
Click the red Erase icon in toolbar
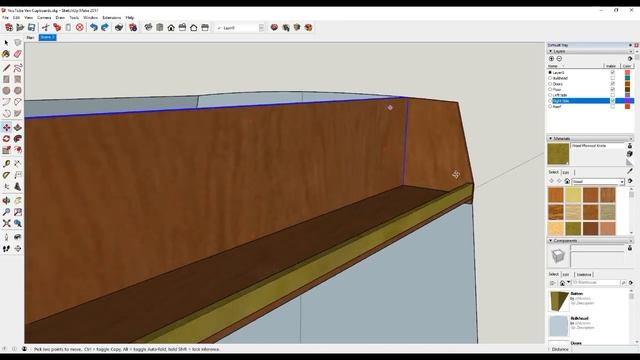coord(80,27)
